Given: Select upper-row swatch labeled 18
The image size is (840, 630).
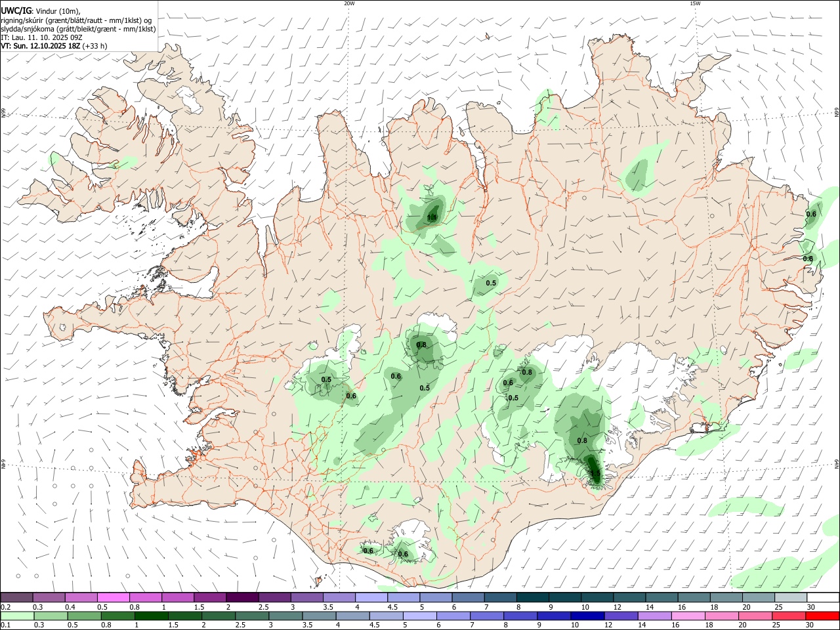Looking at the screenshot, I should point(726,597).
